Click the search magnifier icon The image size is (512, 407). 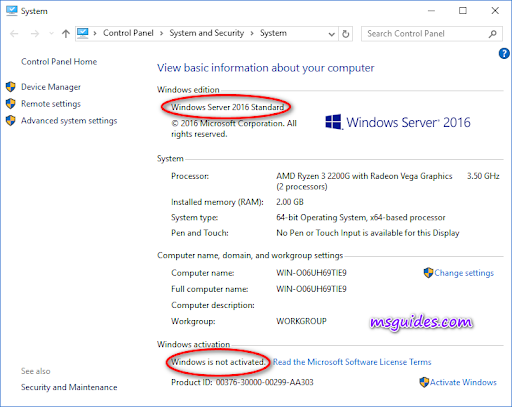click(x=493, y=34)
